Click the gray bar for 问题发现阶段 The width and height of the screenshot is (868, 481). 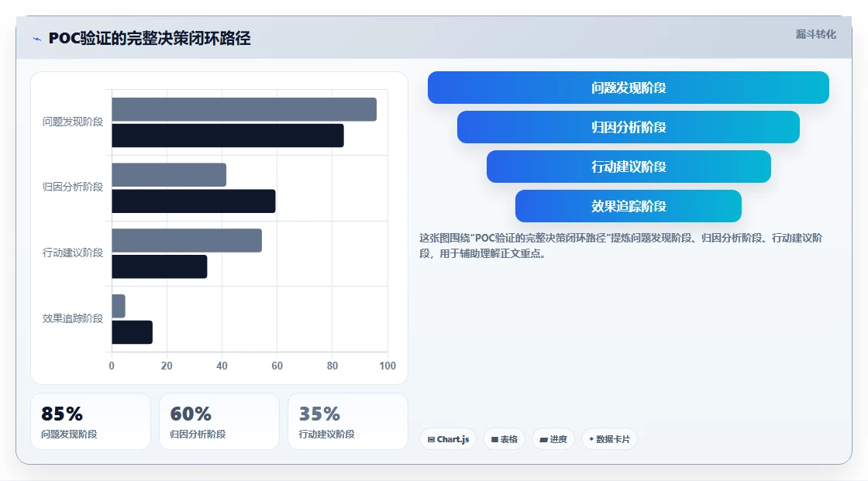point(244,109)
